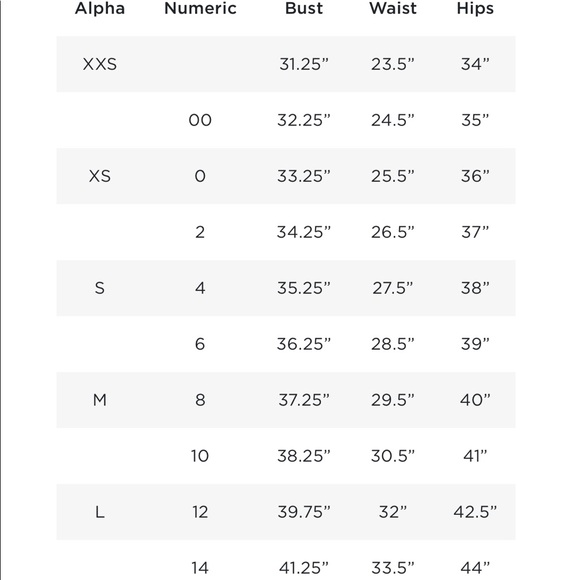Click the Hips column header
580x580 pixels.
click(x=475, y=9)
